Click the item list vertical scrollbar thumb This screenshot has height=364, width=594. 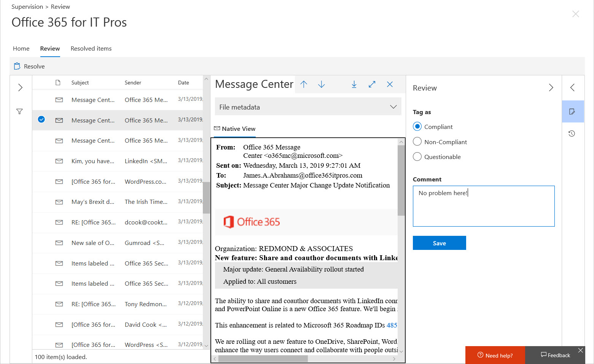point(206,198)
